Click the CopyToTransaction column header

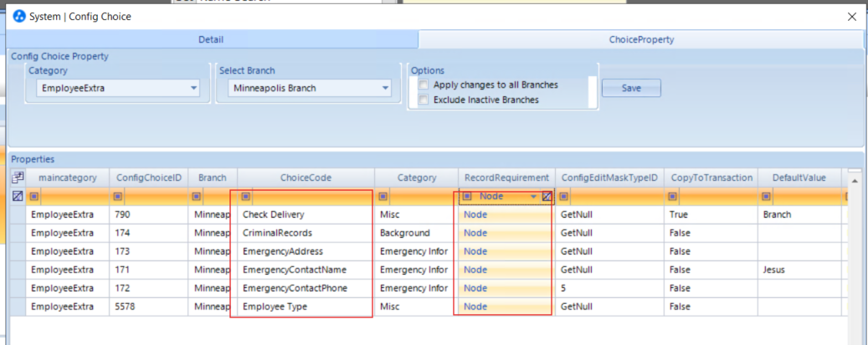click(711, 178)
